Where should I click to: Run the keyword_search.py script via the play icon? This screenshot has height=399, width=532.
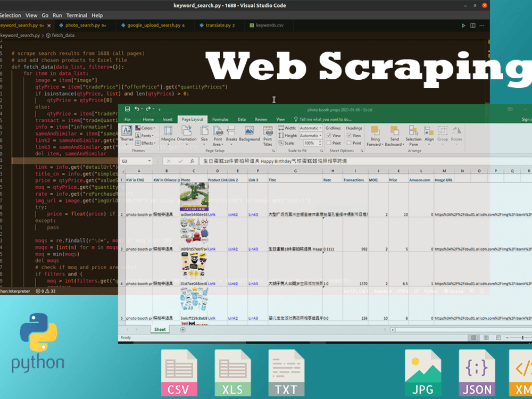point(463,24)
